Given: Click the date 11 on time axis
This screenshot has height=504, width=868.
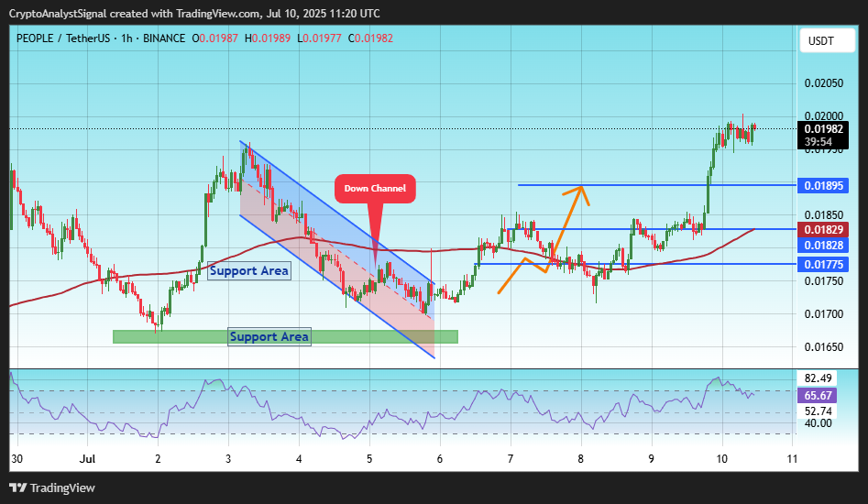Looking at the screenshot, I should click(792, 458).
